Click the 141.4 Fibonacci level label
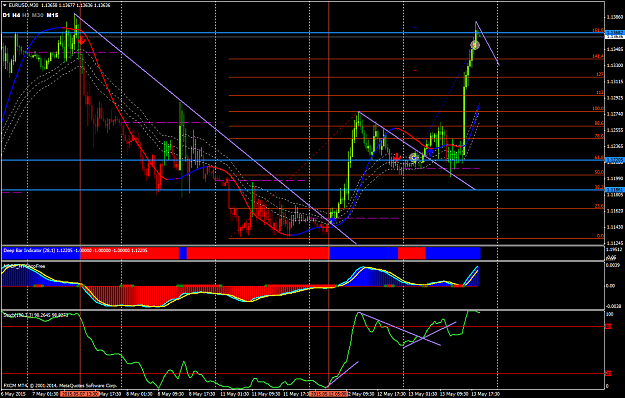This screenshot has height=398, width=625. [x=598, y=57]
